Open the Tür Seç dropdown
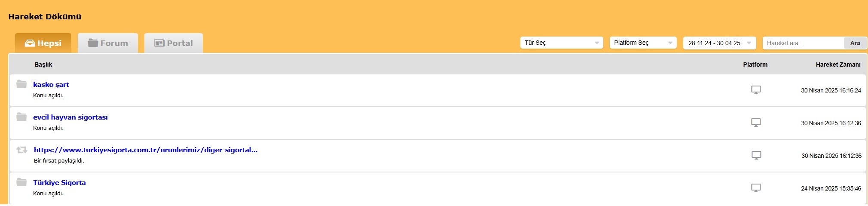868x206 pixels. 562,43
